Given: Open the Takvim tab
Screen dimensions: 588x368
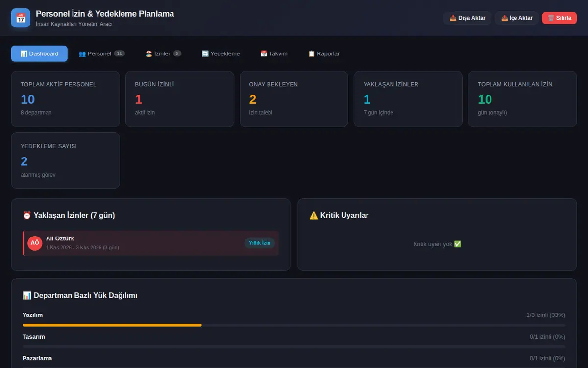Looking at the screenshot, I should [273, 53].
